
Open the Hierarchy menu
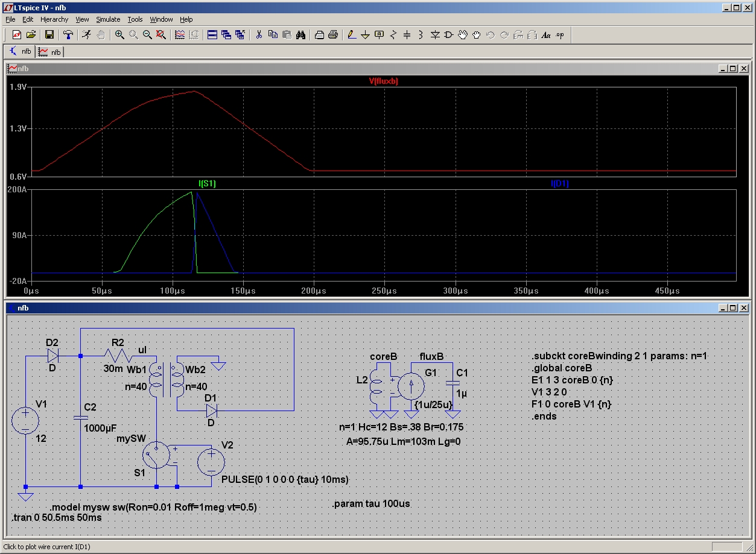tap(54, 19)
